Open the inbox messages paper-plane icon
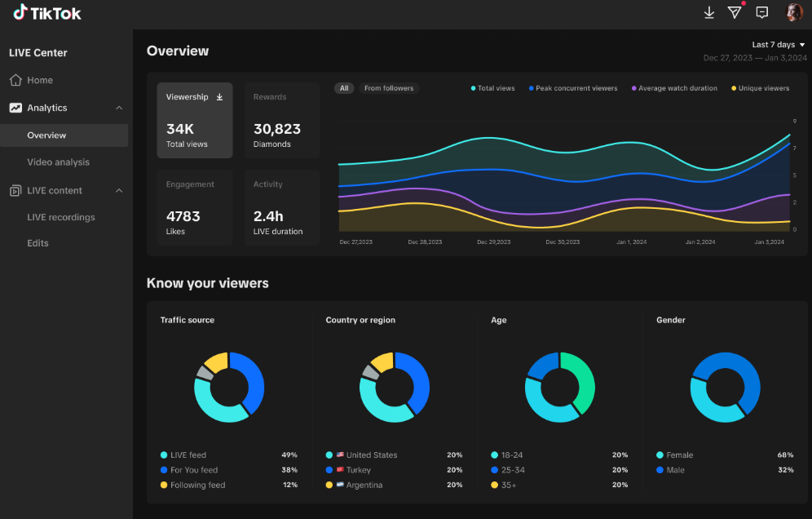This screenshot has width=812, height=519. click(x=735, y=12)
